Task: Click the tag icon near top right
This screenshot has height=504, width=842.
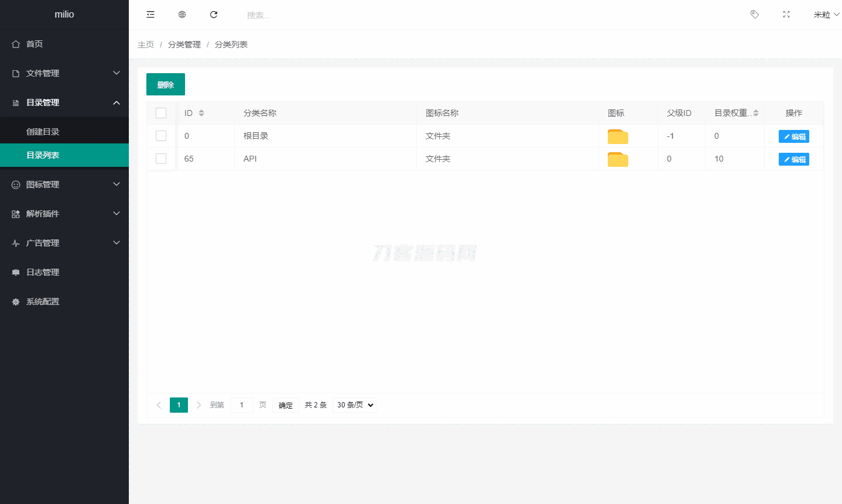Action: [x=754, y=14]
